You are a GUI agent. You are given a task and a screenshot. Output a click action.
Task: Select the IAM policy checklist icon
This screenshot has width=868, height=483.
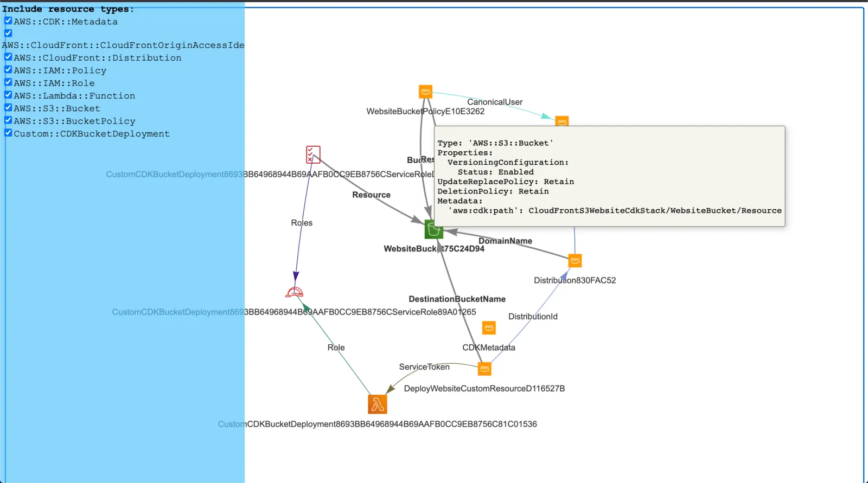[x=313, y=154]
